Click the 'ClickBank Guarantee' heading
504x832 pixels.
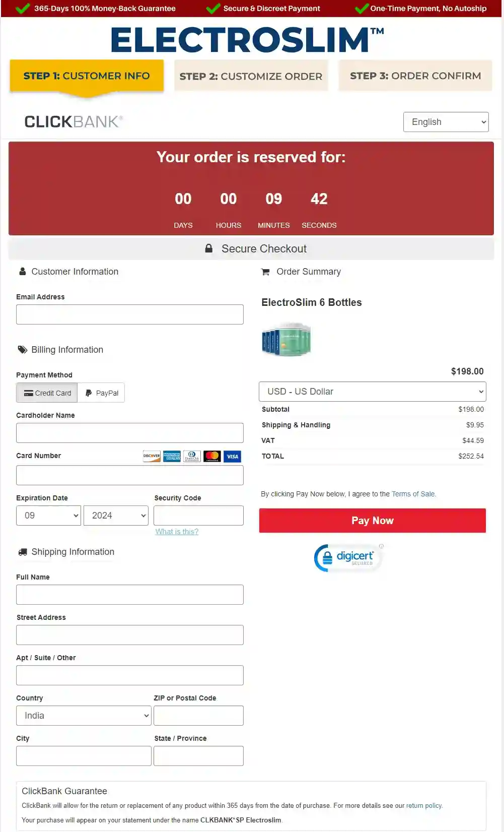64,791
